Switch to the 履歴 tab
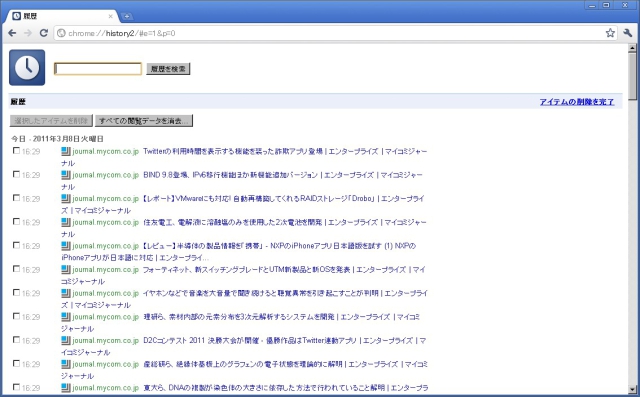This screenshot has width=640, height=397. [62, 16]
